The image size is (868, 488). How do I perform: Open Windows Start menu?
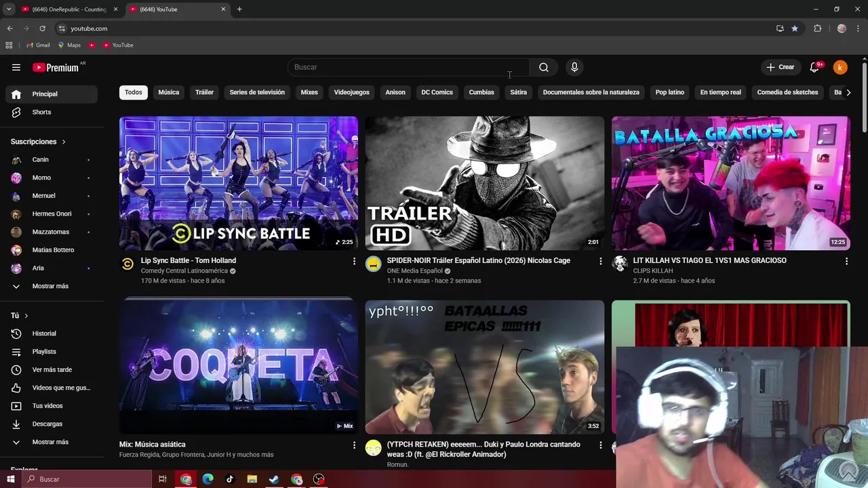pyautogui.click(x=11, y=479)
